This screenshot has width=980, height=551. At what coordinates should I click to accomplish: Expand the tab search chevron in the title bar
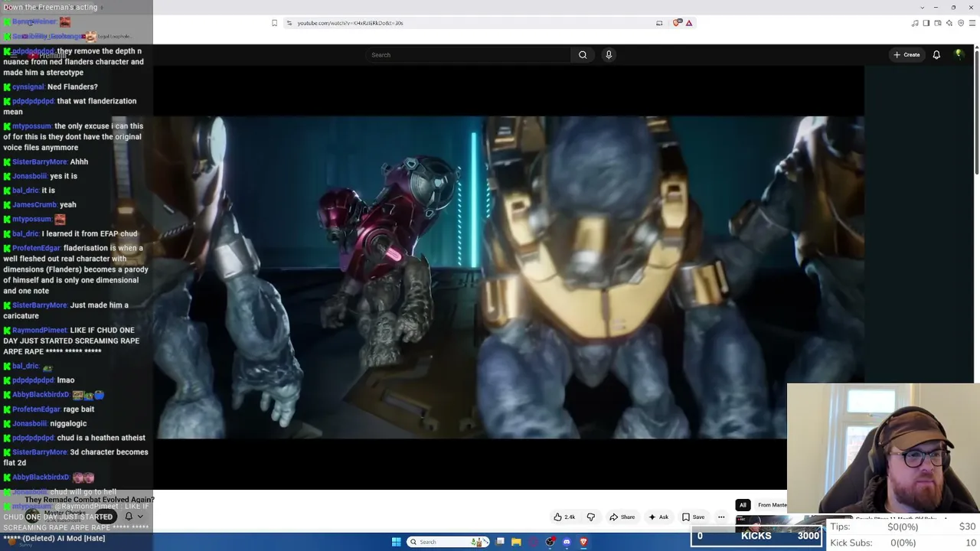tap(923, 7)
